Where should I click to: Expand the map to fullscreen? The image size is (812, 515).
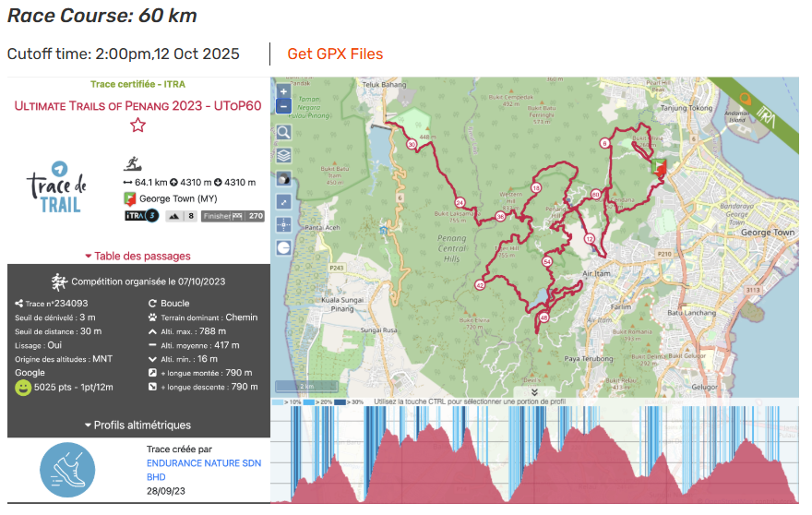tap(283, 201)
